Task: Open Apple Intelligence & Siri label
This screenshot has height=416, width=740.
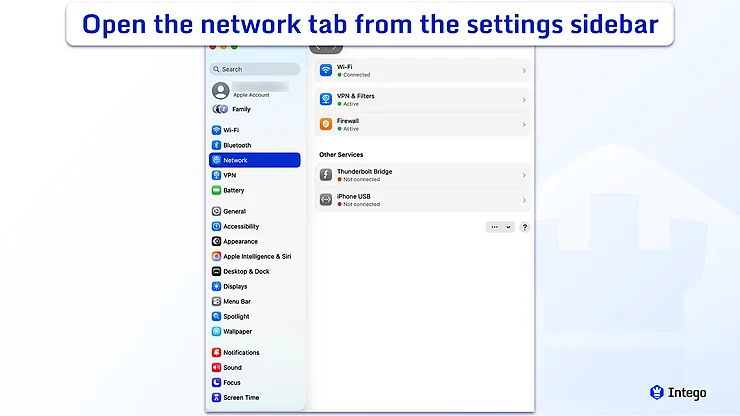Action: coord(257,256)
